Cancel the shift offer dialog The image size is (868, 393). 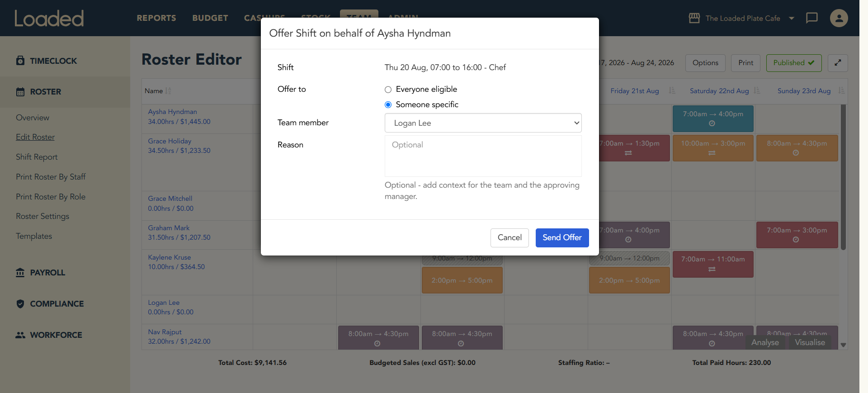509,238
